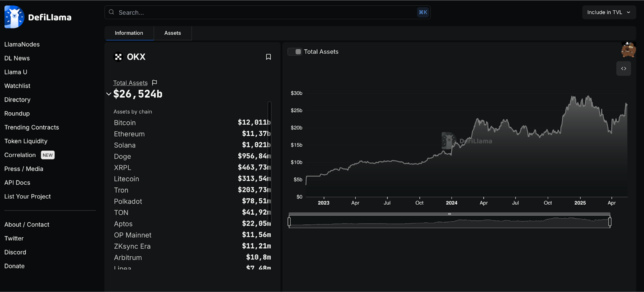644x292 pixels.
Task: Open the Donate link
Action: (14, 266)
